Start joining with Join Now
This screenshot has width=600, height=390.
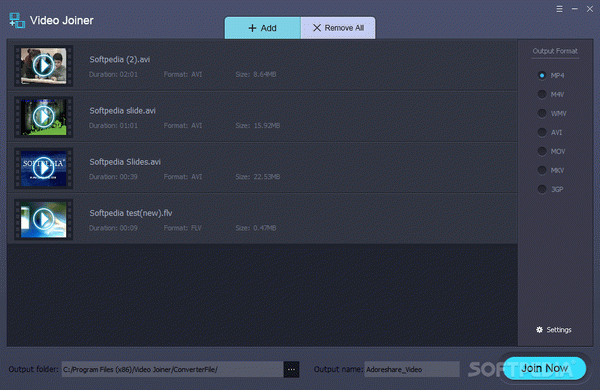click(x=545, y=368)
